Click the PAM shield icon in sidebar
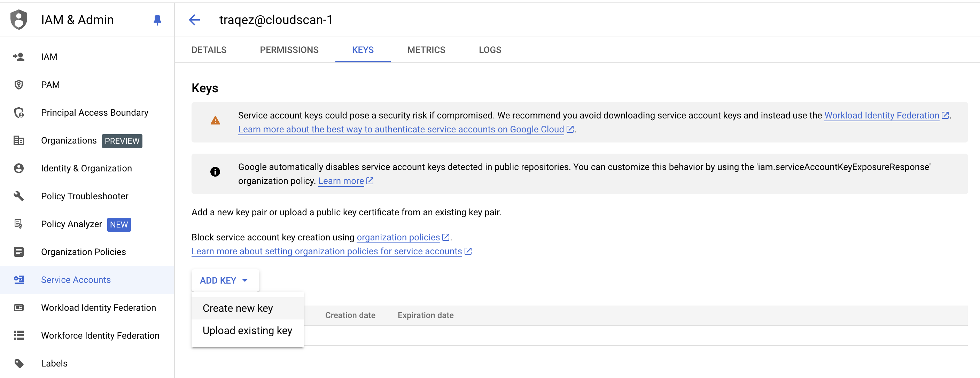 [x=19, y=85]
